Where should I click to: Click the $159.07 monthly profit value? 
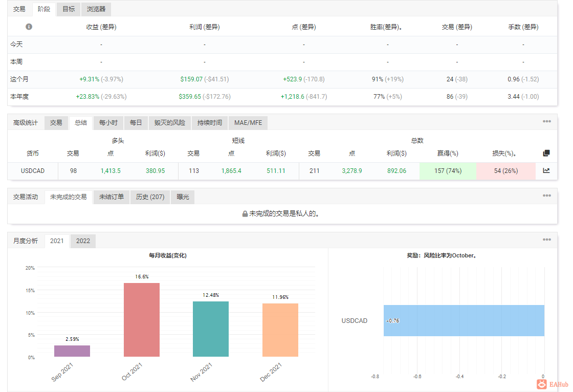click(191, 79)
